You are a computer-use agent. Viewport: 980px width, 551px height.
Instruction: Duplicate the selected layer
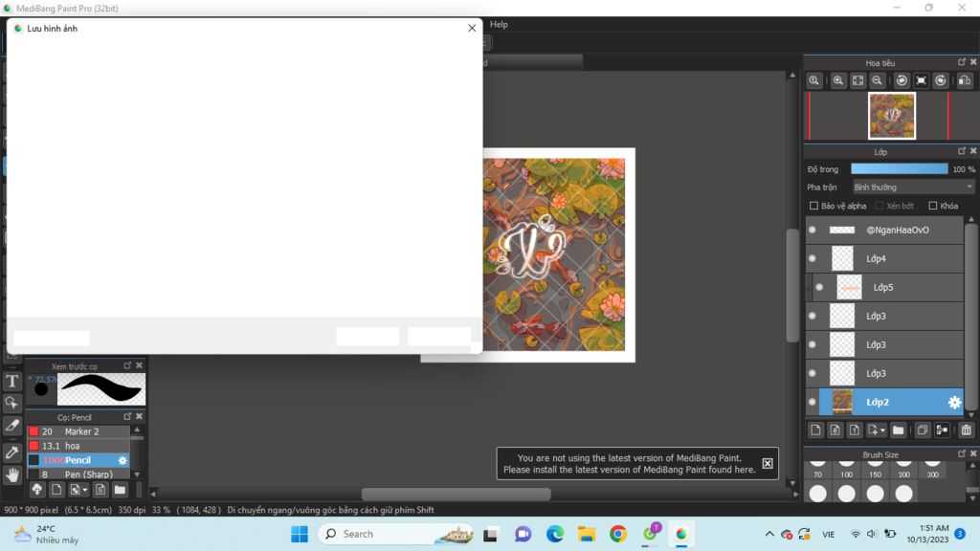923,430
